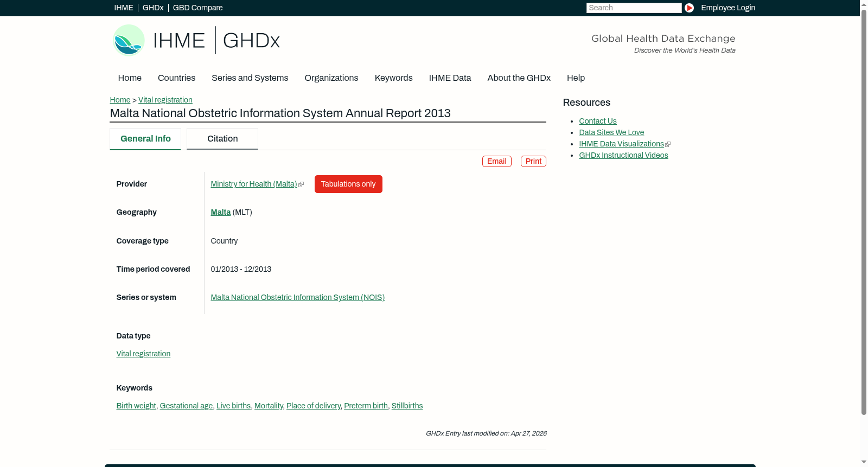868x467 pixels.
Task: Click the 'GHDx Entry last modified on' text
Action: tap(486, 433)
